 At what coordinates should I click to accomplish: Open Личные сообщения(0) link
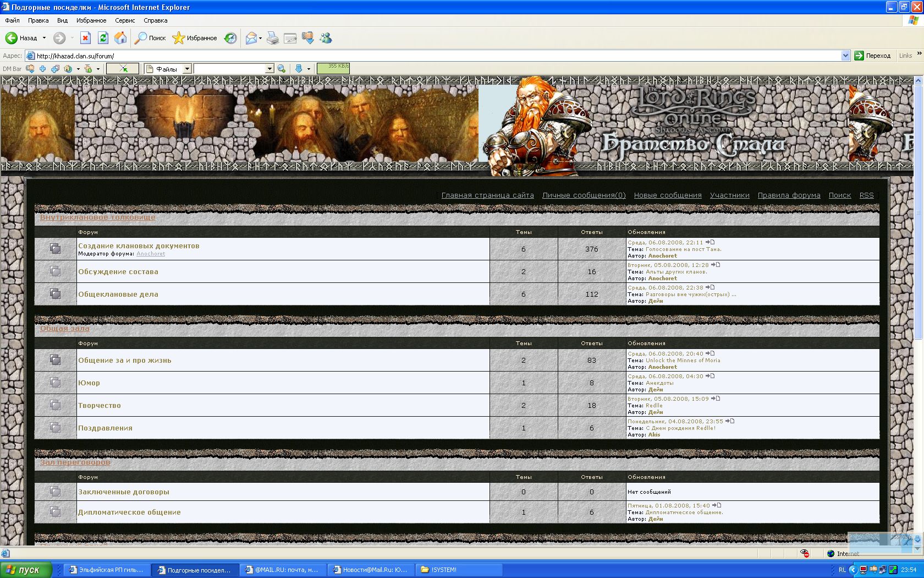tap(584, 195)
